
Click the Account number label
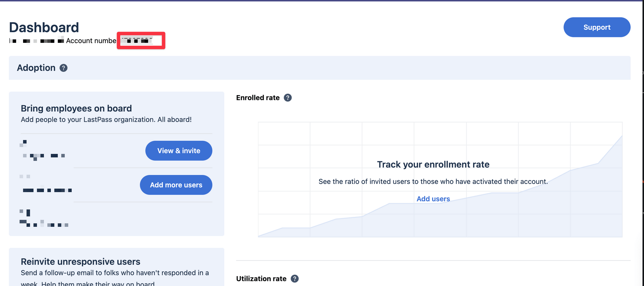coord(91,41)
